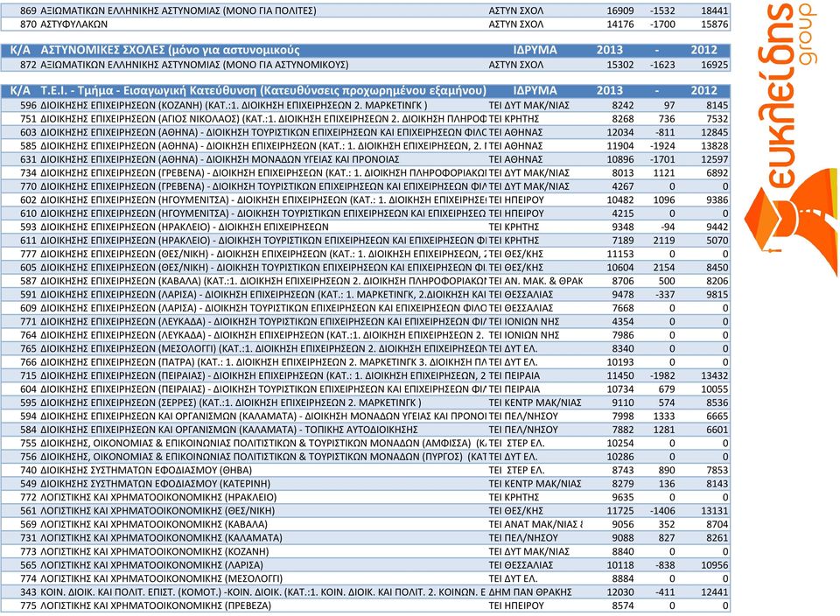Click the 2013 value 8574

point(622,605)
